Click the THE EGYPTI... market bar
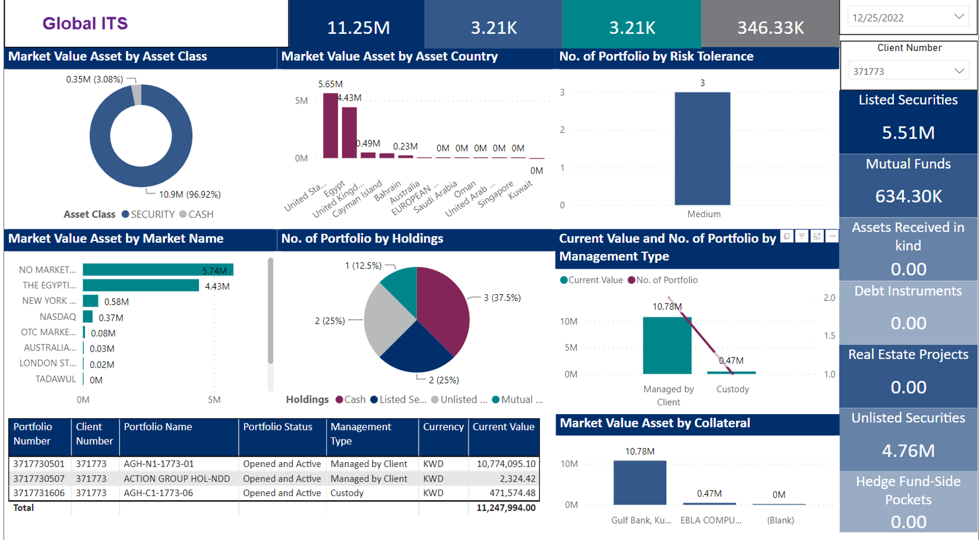The height and width of the screenshot is (540, 980). (141, 286)
